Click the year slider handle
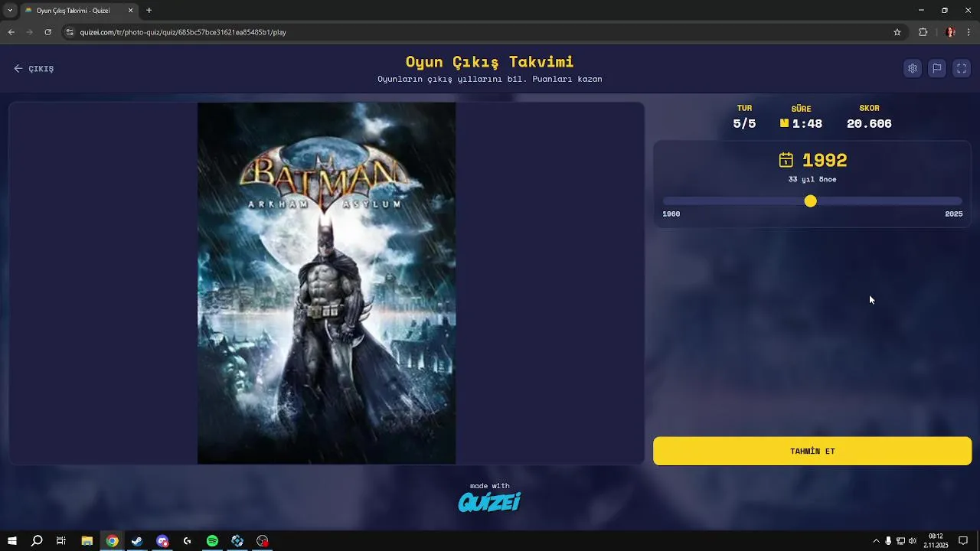Viewport: 980px width, 551px height. click(x=810, y=201)
